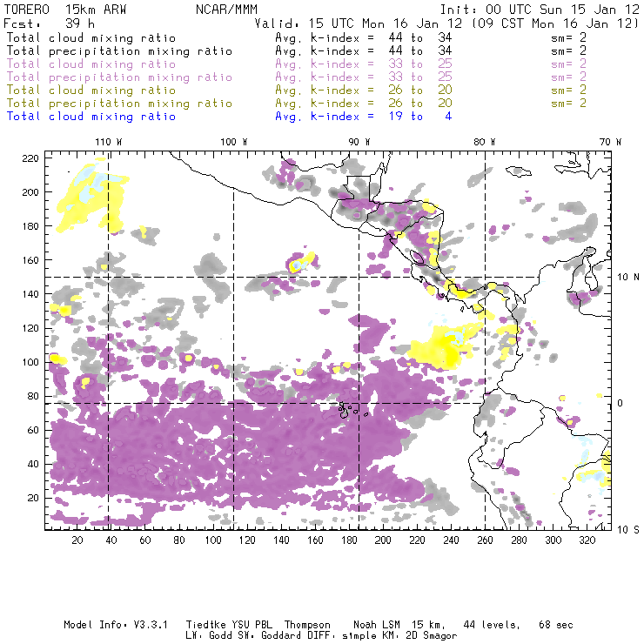Click the olive 'Total cloud mixing ratio' legend line

pyautogui.click(x=91, y=91)
